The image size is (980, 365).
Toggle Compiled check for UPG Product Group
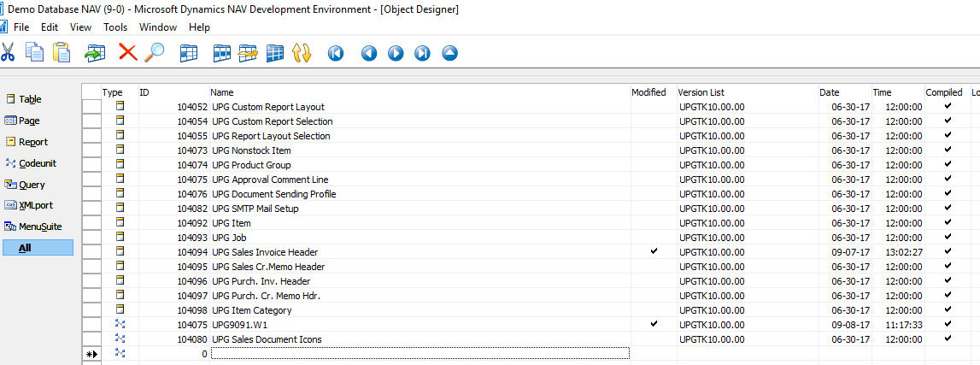tap(948, 164)
